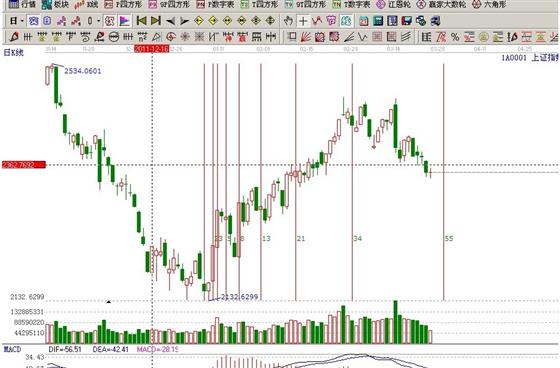Open the calendar icon in toolbar

(364, 21)
